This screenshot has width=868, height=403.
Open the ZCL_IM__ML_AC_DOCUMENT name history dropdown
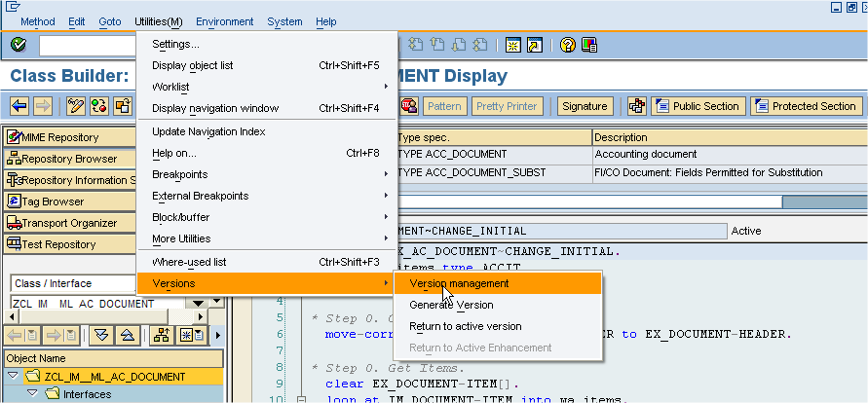point(198,304)
